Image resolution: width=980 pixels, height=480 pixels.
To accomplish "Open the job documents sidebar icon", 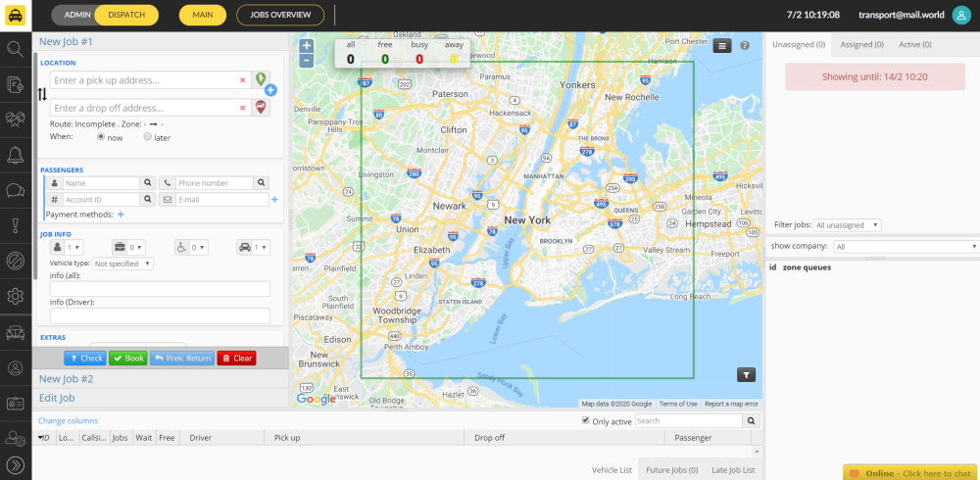I will (x=15, y=84).
